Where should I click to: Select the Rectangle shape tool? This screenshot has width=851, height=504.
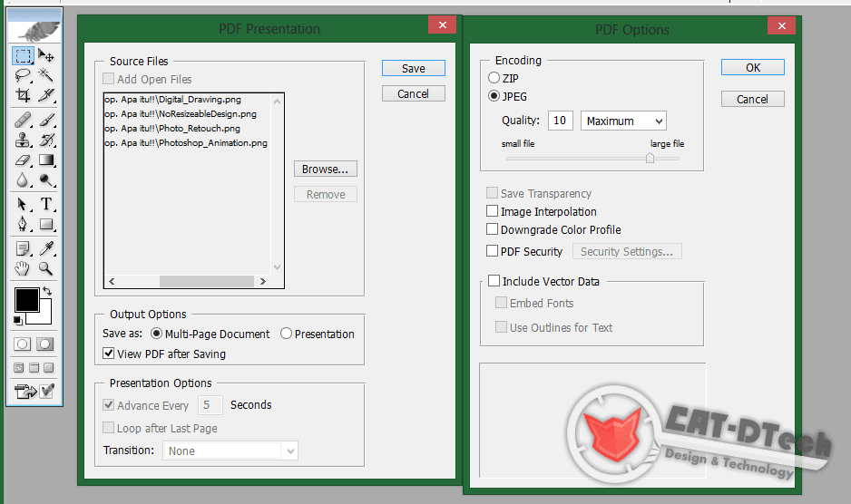[46, 224]
